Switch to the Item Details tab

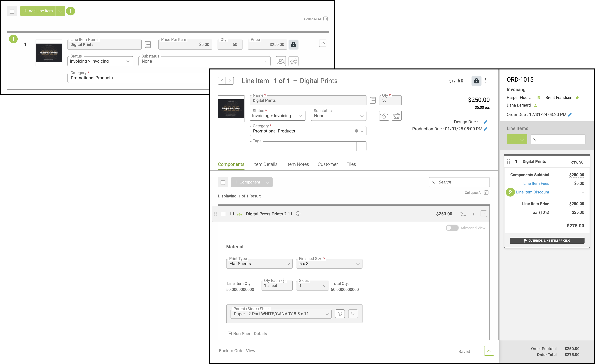[265, 164]
